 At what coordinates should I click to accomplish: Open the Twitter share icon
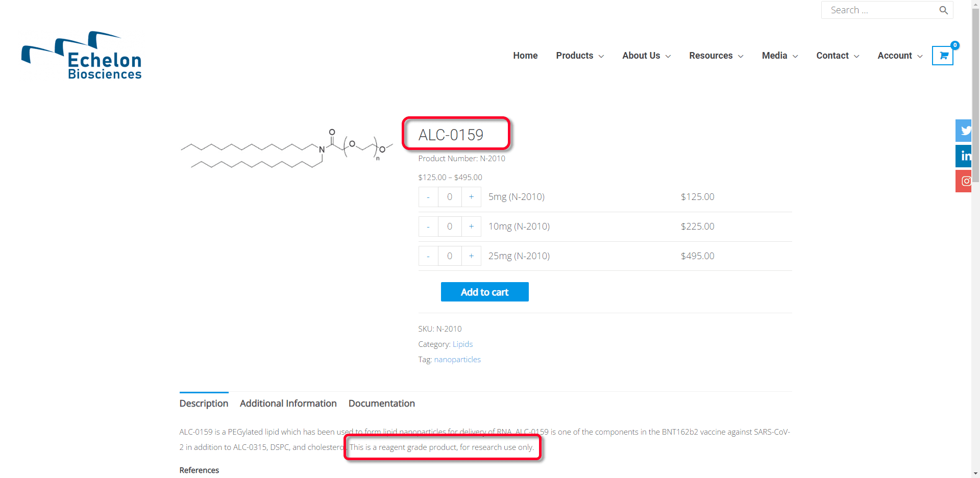coord(964,131)
